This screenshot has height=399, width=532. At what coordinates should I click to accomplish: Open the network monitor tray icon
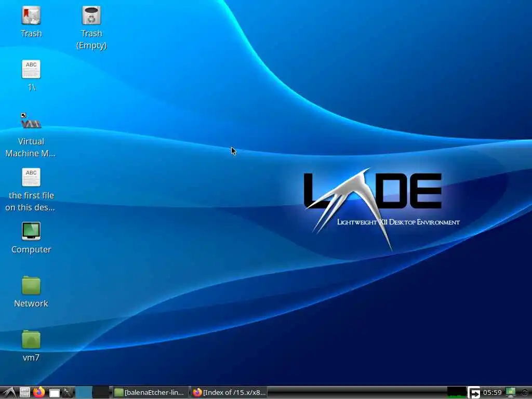511,393
